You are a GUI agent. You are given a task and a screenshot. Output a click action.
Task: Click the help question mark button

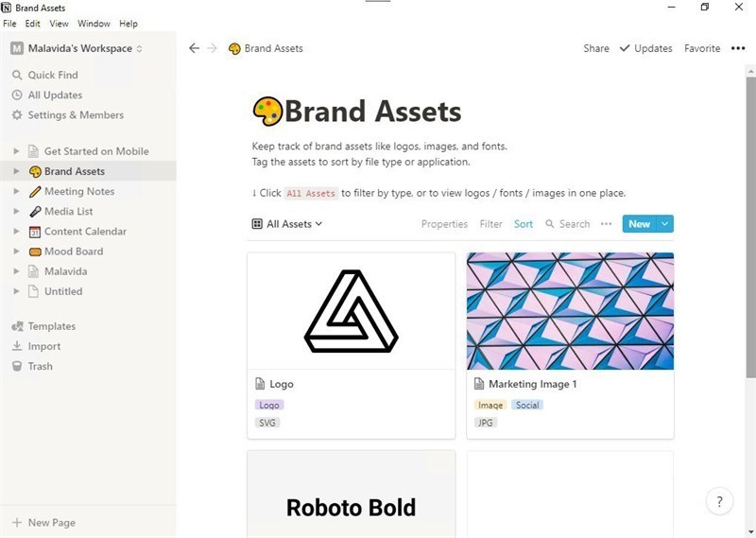719,502
